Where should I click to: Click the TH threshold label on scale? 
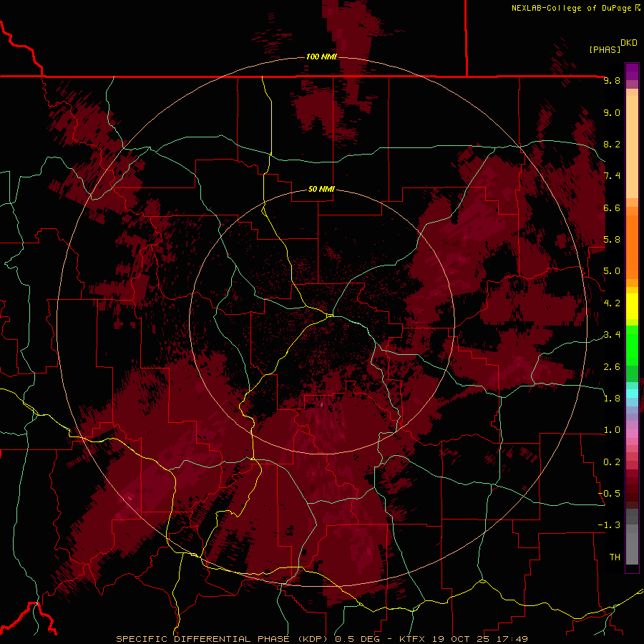point(615,557)
